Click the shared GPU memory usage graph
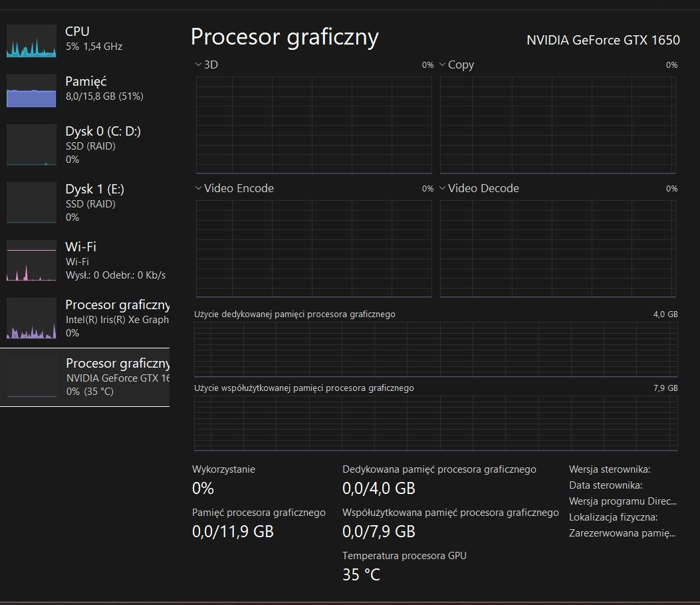This screenshot has width=700, height=605. point(435,423)
